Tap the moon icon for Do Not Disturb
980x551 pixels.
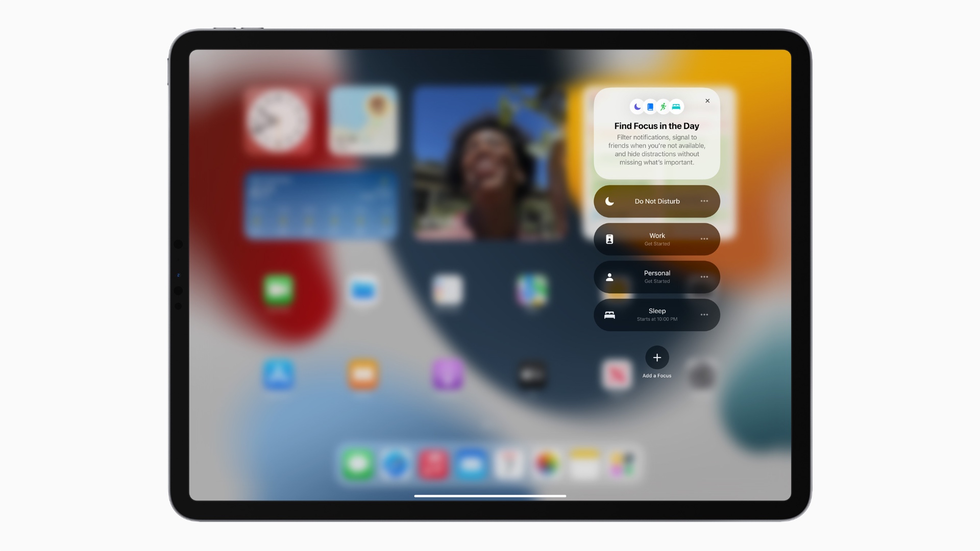[x=609, y=201]
